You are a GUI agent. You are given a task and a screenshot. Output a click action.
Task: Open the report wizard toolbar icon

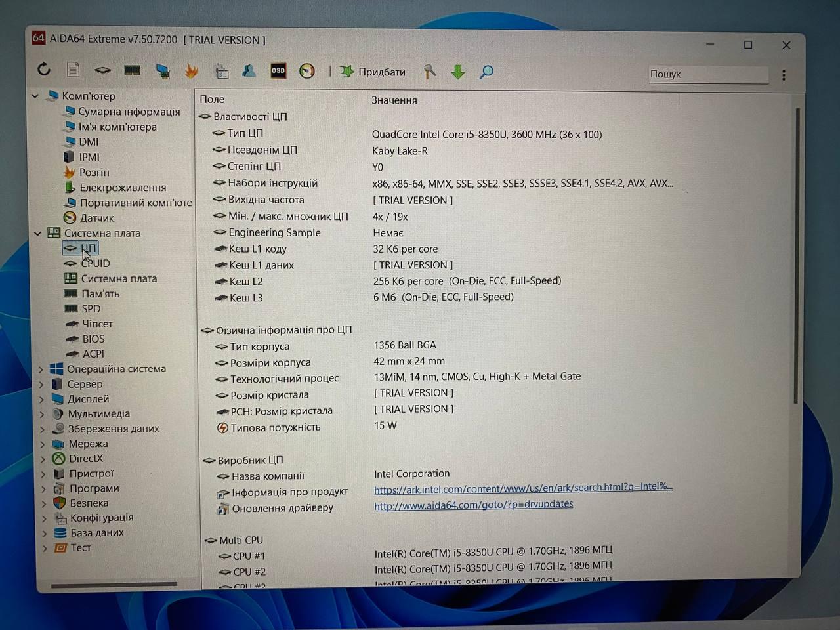tap(222, 71)
